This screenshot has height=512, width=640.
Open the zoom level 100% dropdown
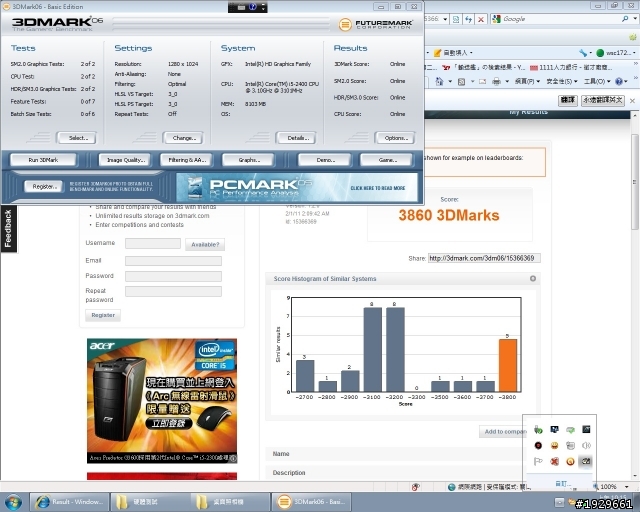(626, 487)
